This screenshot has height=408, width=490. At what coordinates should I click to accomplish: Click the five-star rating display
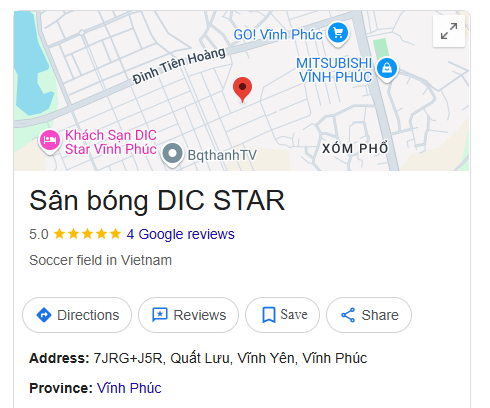(x=87, y=234)
